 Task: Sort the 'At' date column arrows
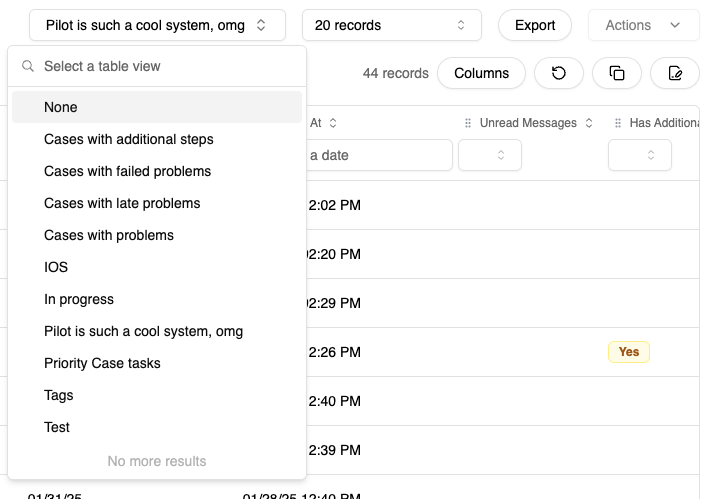tap(333, 123)
